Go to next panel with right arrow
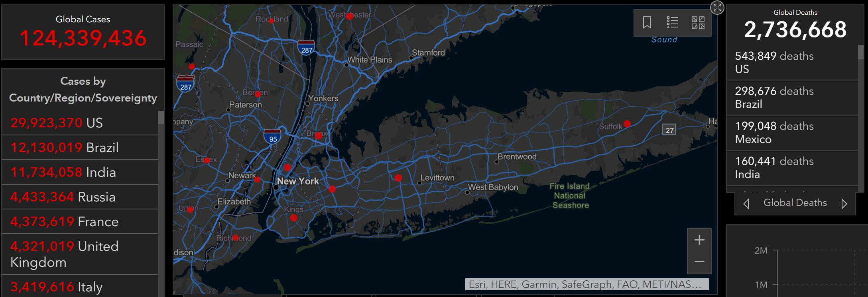Image resolution: width=868 pixels, height=297 pixels. (844, 204)
